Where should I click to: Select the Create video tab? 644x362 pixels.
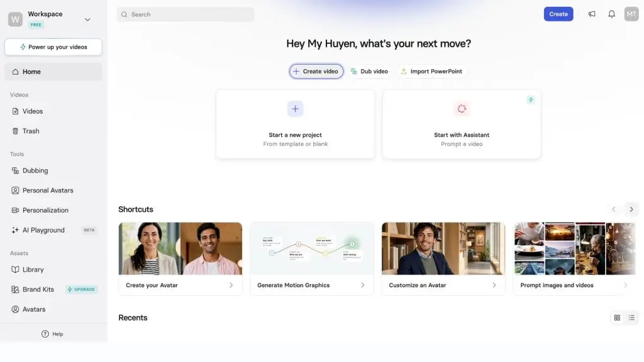click(x=316, y=72)
